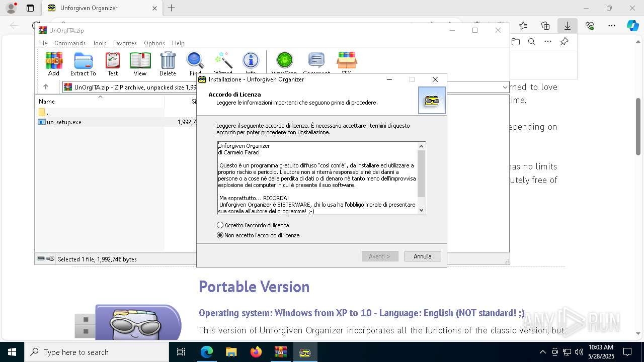Click 'Selected 1 file, 1,992,746 bytes' status
The height and width of the screenshot is (362, 644).
click(97, 259)
